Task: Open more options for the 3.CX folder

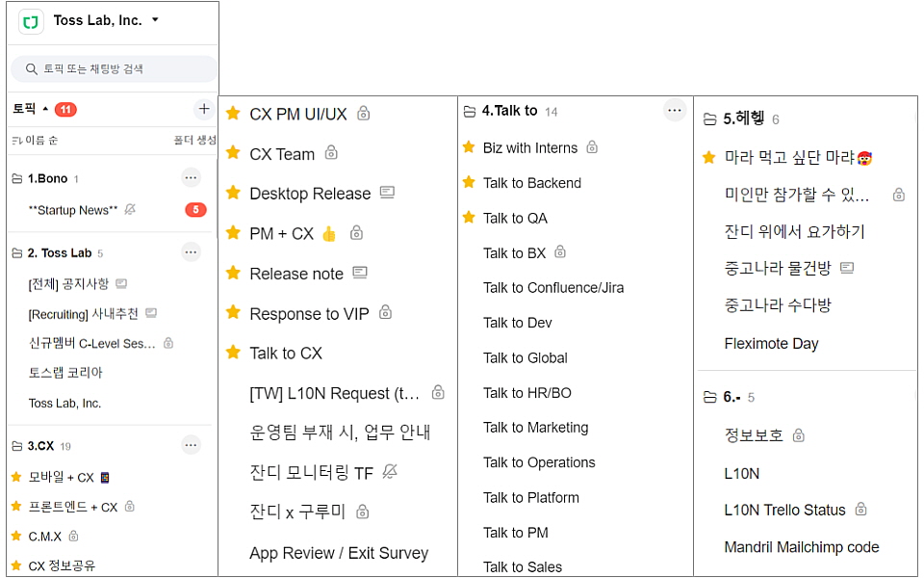Action: (191, 445)
